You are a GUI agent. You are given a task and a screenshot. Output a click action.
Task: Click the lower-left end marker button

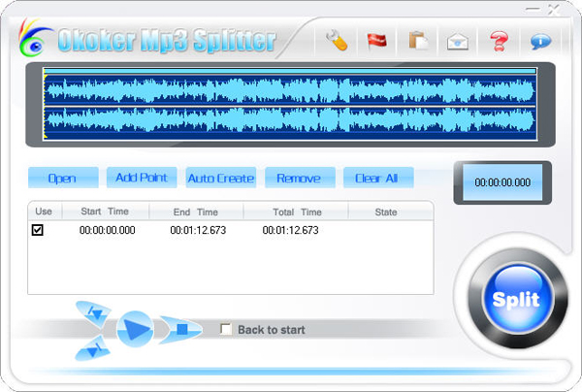point(93,347)
